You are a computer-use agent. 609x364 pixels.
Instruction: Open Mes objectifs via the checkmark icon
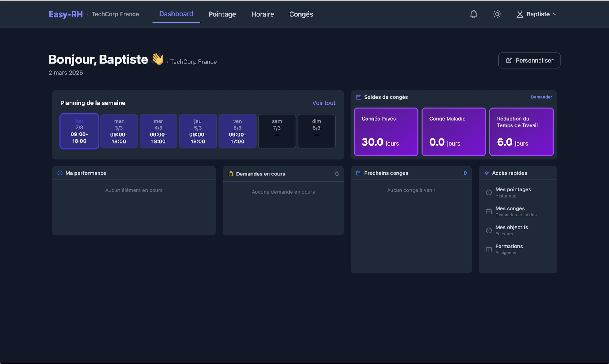pos(489,230)
